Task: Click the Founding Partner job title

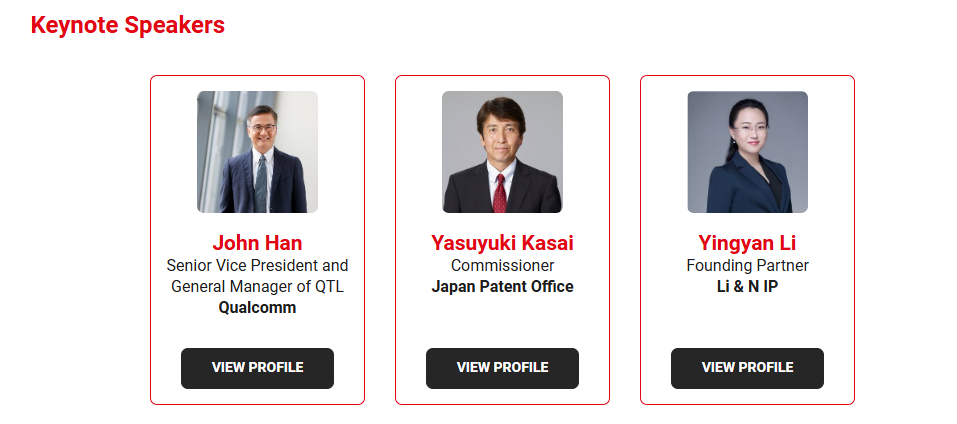Action: 747,266
